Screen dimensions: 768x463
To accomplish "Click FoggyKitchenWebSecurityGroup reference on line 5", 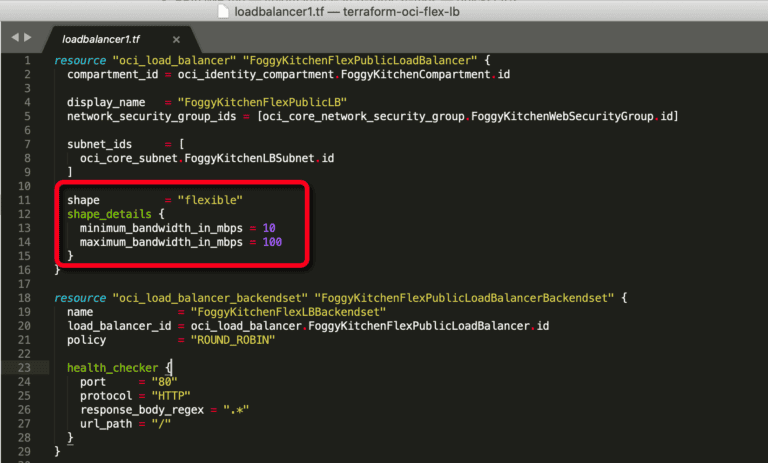I will [x=562, y=117].
